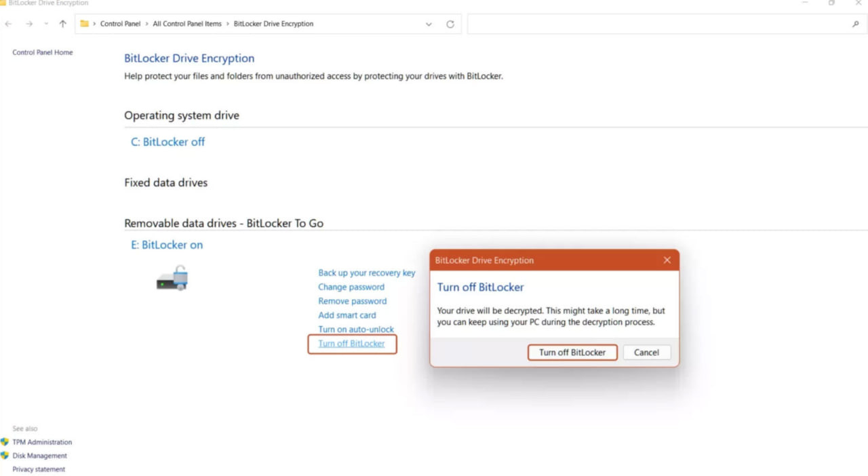Select All Control Panel Items in the breadcrumb
Image resolution: width=868 pixels, height=476 pixels.
tap(188, 23)
